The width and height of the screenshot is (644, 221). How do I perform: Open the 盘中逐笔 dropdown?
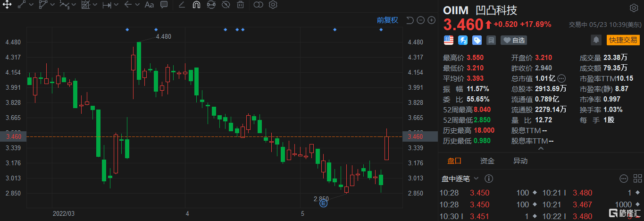pyautogui.click(x=476, y=178)
